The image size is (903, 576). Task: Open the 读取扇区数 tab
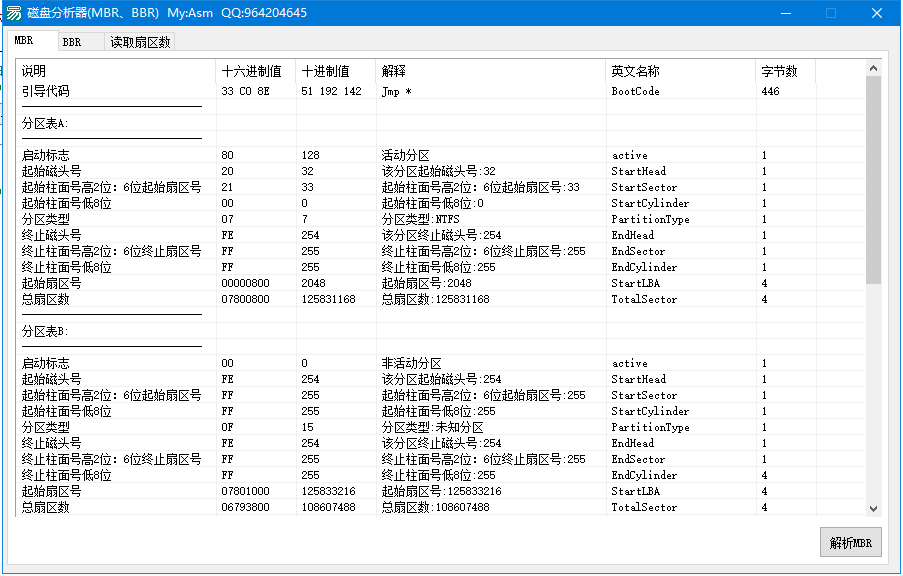pyautogui.click(x=140, y=42)
